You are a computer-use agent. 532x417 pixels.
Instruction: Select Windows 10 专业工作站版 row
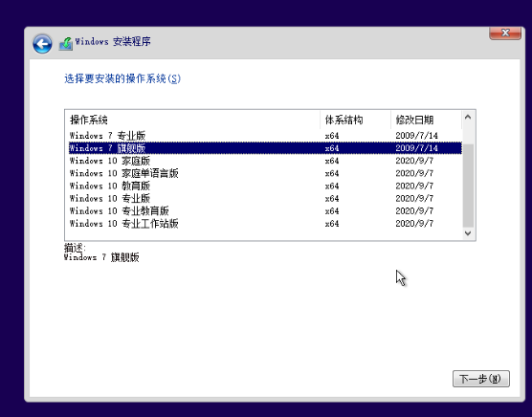[265, 224]
